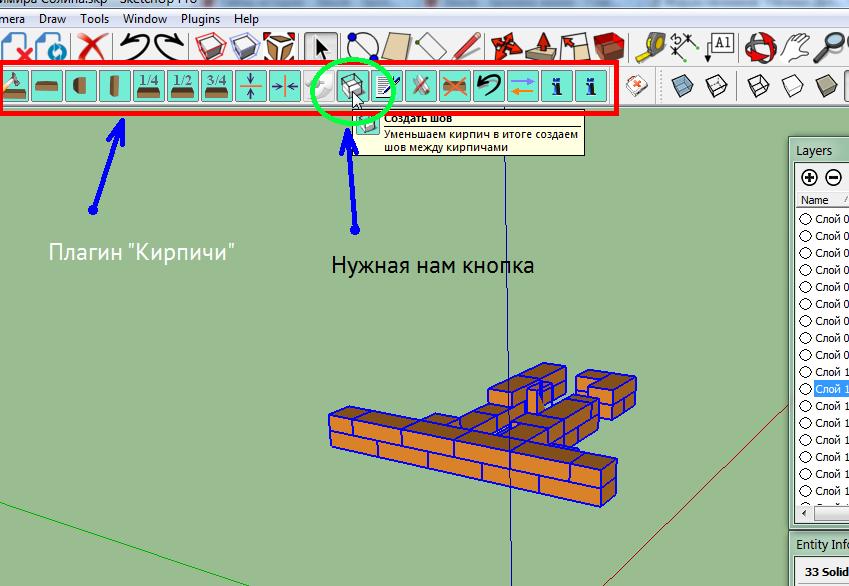This screenshot has width=849, height=586.
Task: Select the arrow Select tool
Action: coord(320,46)
